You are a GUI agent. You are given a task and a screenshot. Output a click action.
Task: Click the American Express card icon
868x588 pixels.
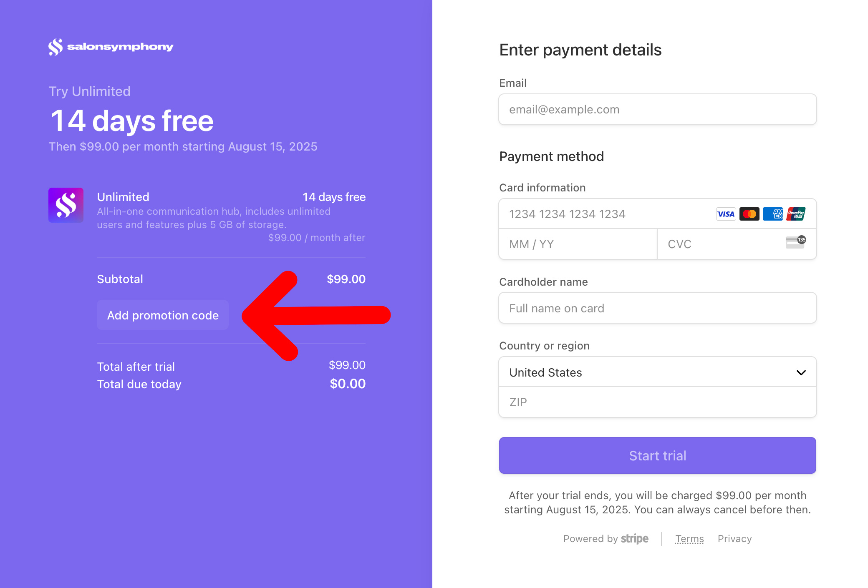[773, 214]
